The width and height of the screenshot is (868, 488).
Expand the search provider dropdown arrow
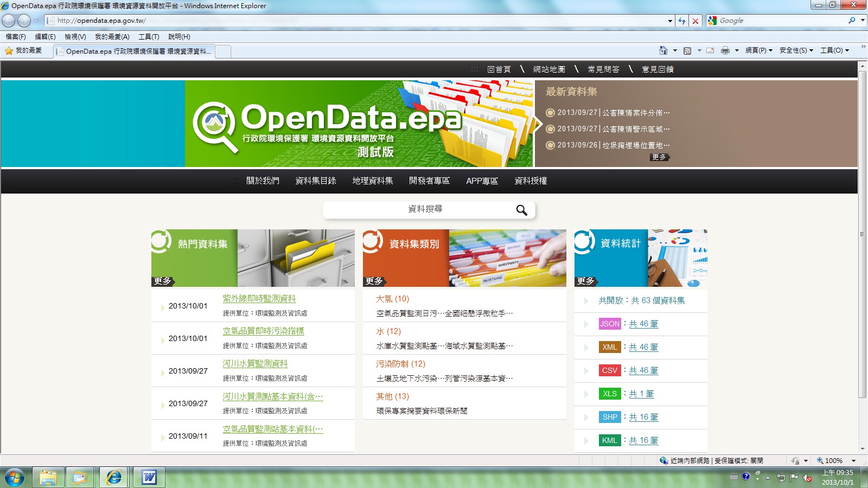[863, 21]
